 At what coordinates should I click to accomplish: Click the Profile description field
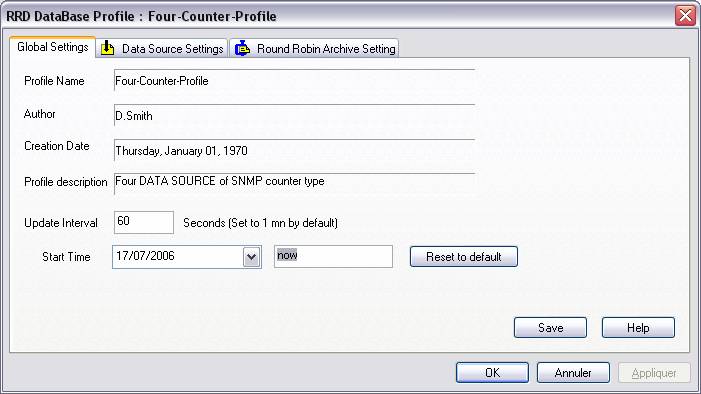coord(294,184)
